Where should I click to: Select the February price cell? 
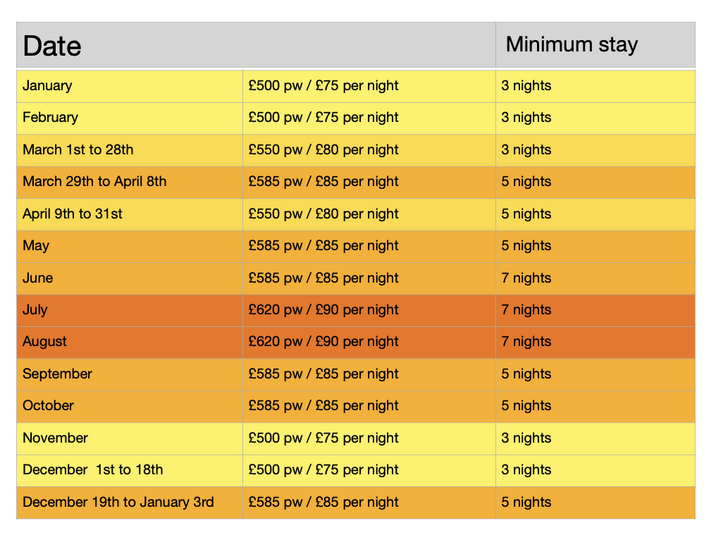click(323, 118)
